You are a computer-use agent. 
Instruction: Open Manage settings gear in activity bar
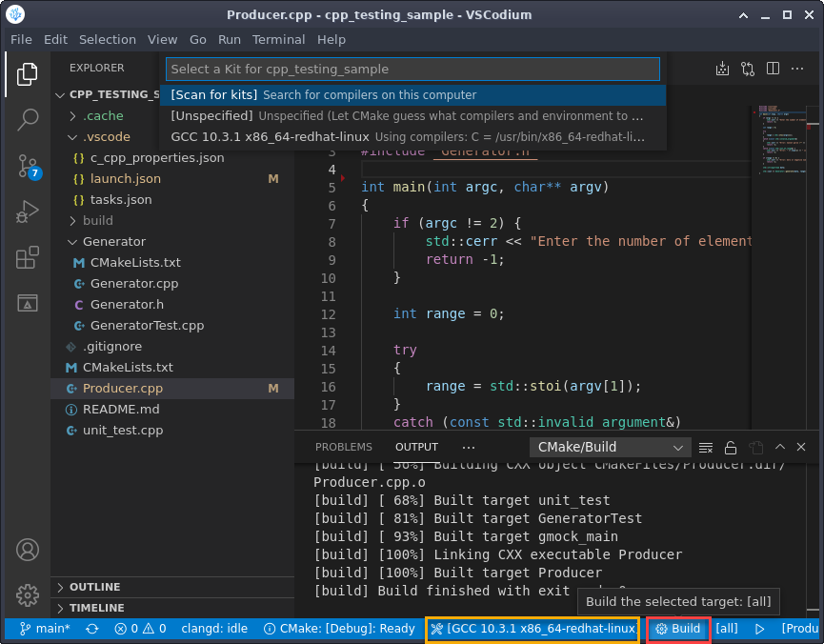click(27, 595)
